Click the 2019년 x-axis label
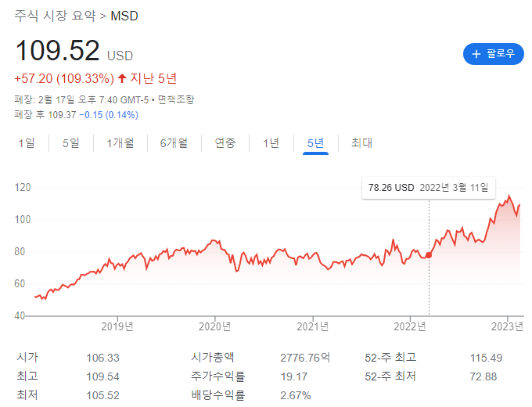This screenshot has height=407, width=532. point(117,326)
